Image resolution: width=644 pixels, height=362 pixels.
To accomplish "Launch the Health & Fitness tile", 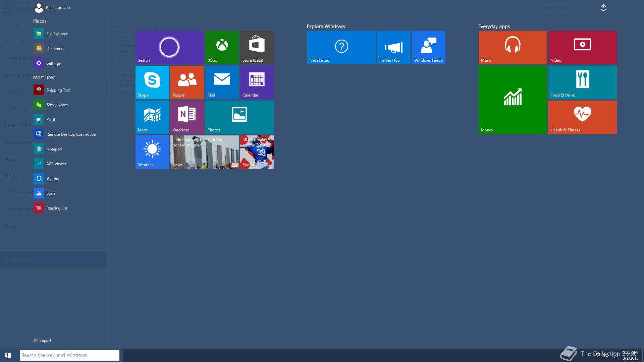I will [583, 117].
